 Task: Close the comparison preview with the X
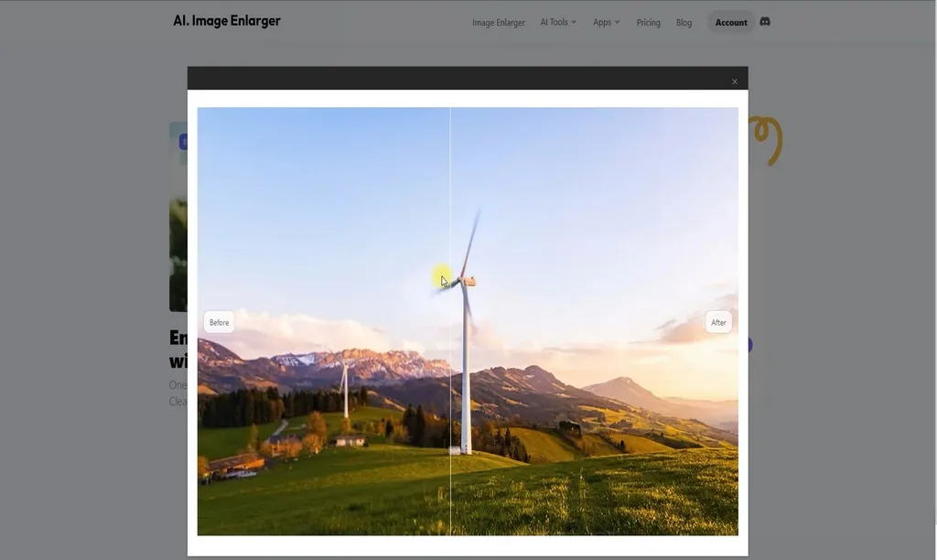(x=734, y=81)
